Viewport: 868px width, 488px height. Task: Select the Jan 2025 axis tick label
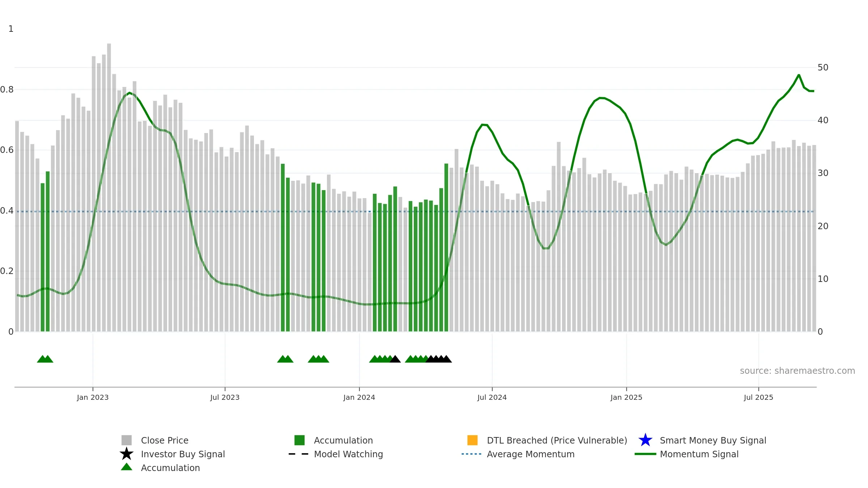tap(626, 398)
